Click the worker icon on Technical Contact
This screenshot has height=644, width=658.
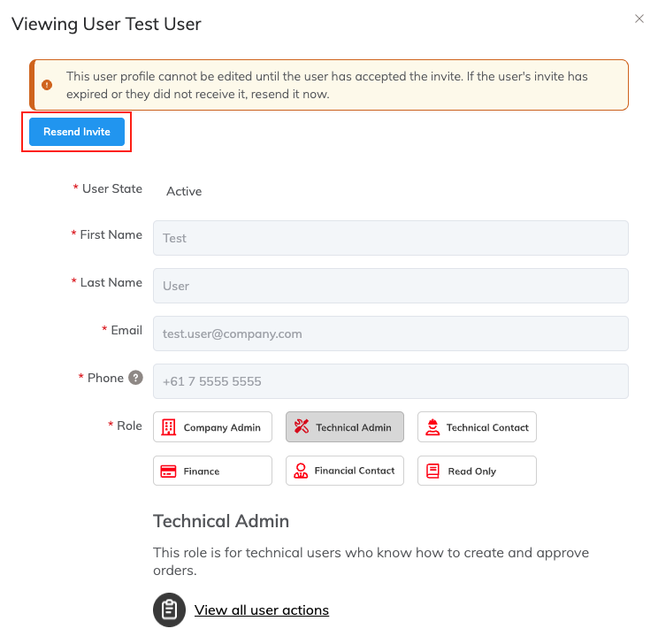click(432, 427)
